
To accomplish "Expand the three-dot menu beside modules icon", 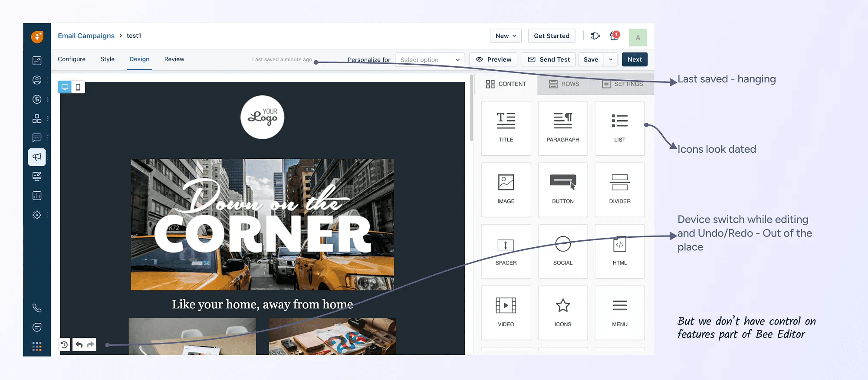I will coord(48,118).
